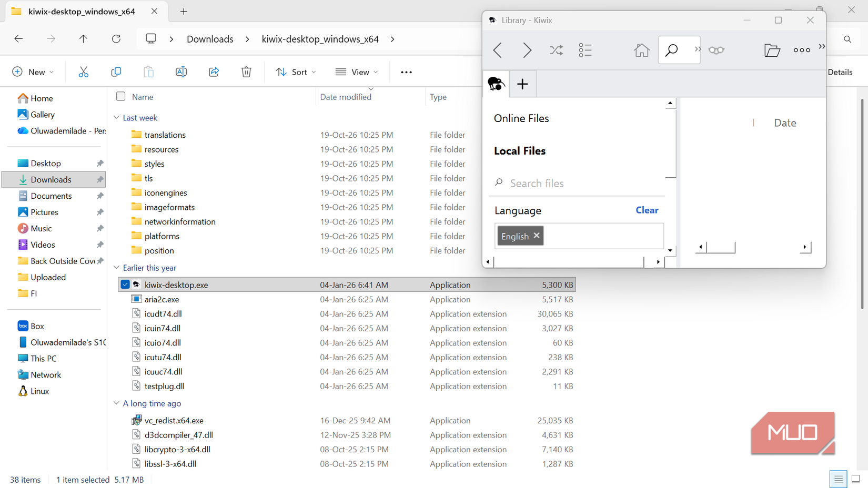The width and height of the screenshot is (868, 488).
Task: Sort Kiwix library by Date column
Action: [785, 123]
